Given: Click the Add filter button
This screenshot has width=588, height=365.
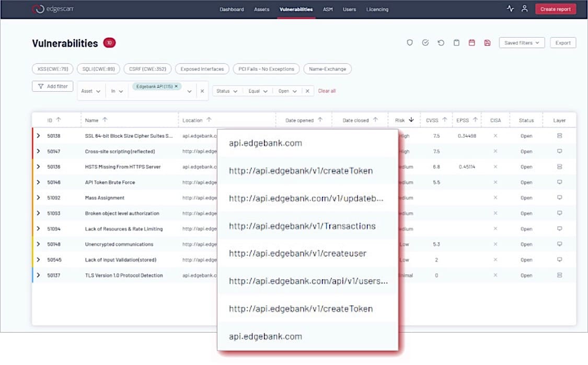Looking at the screenshot, I should pos(52,86).
